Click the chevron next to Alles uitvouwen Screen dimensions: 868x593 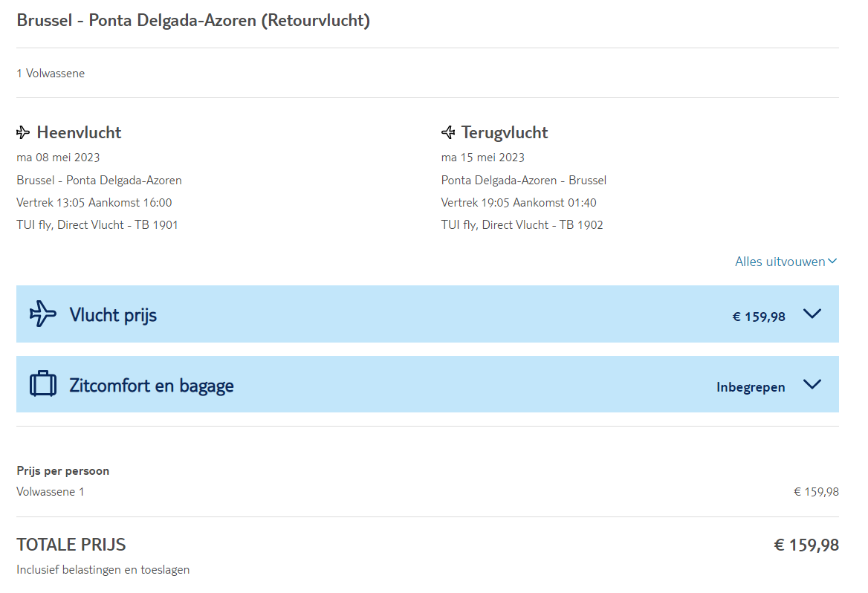[832, 262]
